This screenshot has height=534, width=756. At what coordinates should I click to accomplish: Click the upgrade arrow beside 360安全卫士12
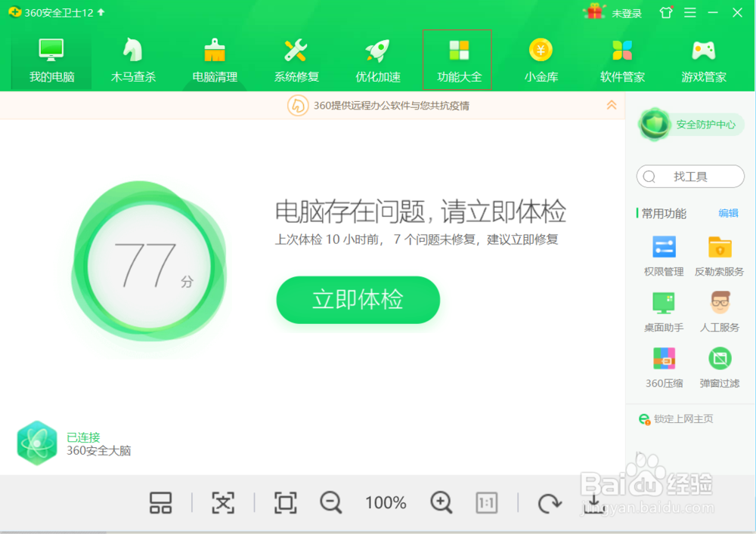[101, 12]
